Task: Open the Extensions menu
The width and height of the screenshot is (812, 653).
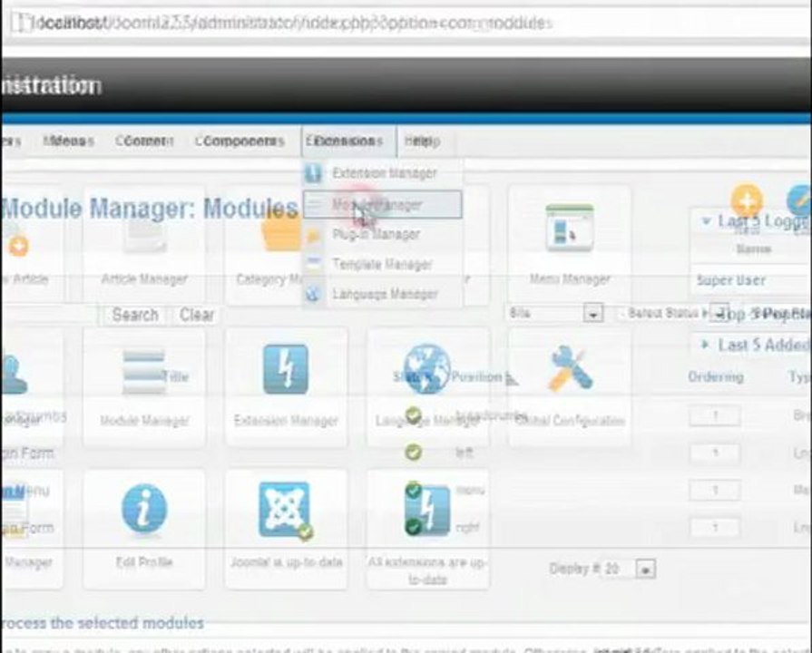Action: coord(348,141)
